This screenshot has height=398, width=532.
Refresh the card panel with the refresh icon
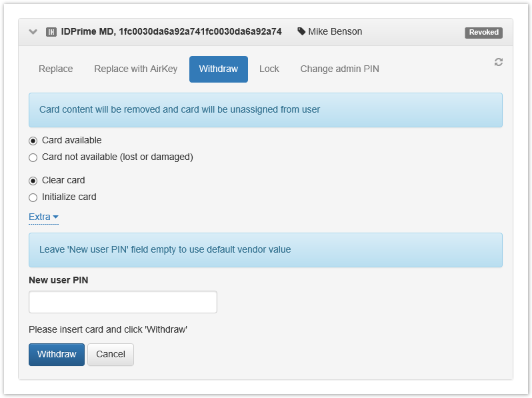[x=498, y=62]
